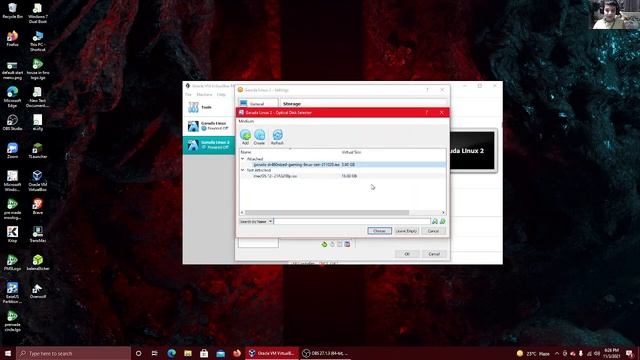Click the Create medium icon

[260, 137]
